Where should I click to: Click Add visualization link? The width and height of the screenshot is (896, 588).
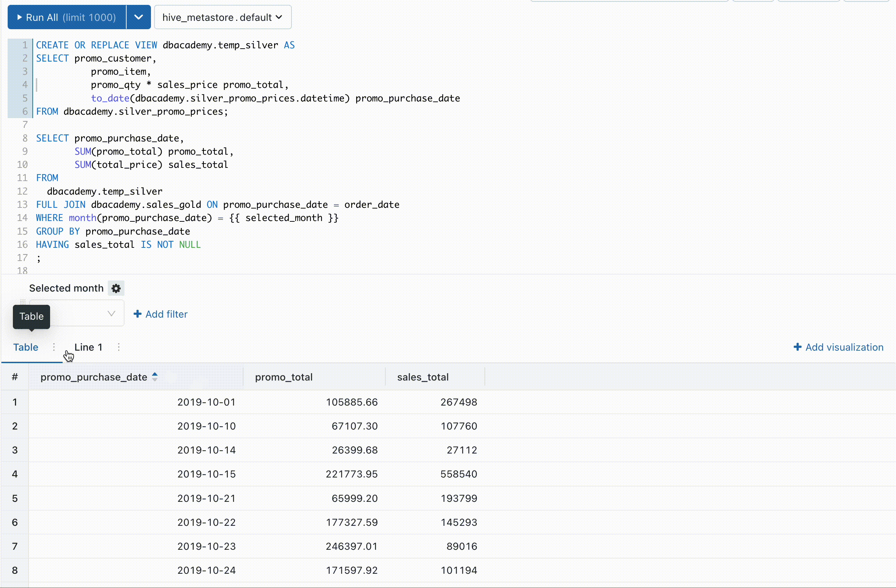pyautogui.click(x=844, y=347)
